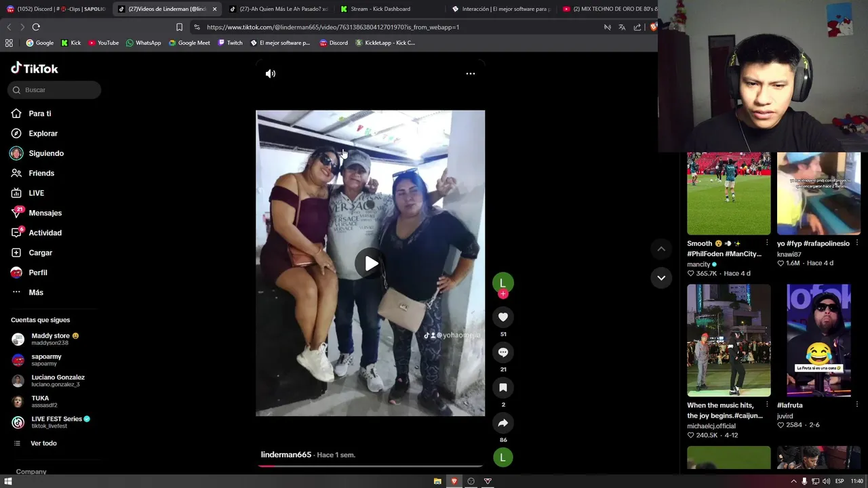This screenshot has height=488, width=868.
Task: Open the comments bubble icon
Action: tap(503, 352)
